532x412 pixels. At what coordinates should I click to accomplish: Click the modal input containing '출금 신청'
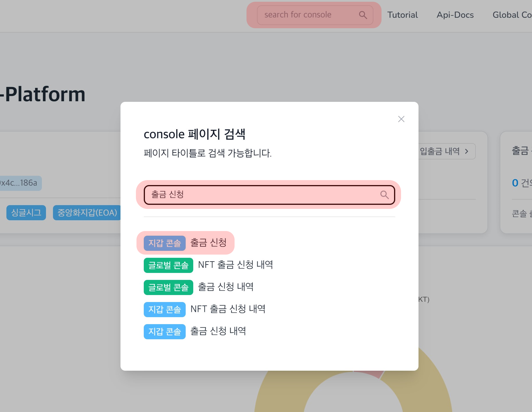tap(269, 195)
